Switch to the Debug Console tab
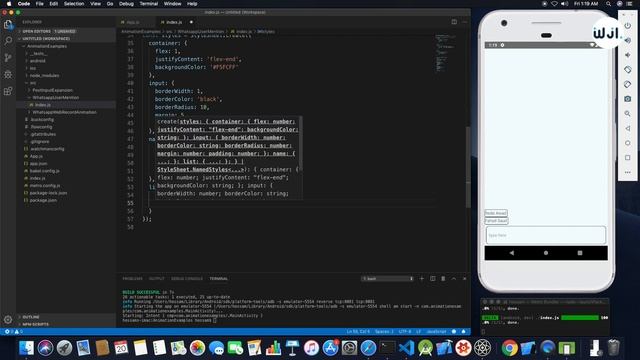 pos(187,279)
